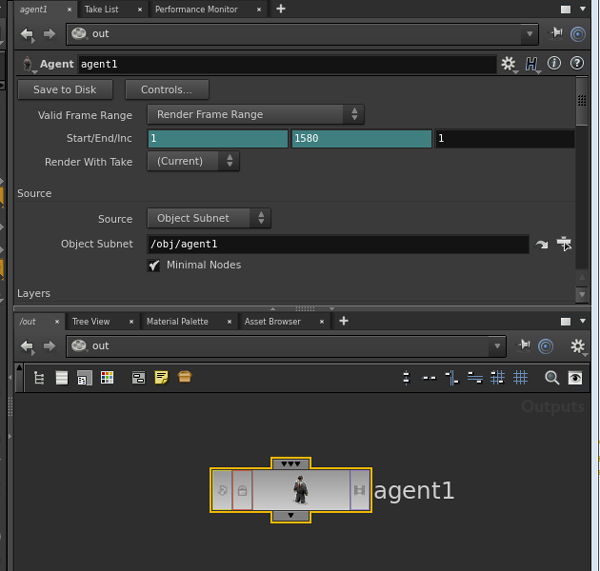Open the Render With Take dropdown

[194, 161]
